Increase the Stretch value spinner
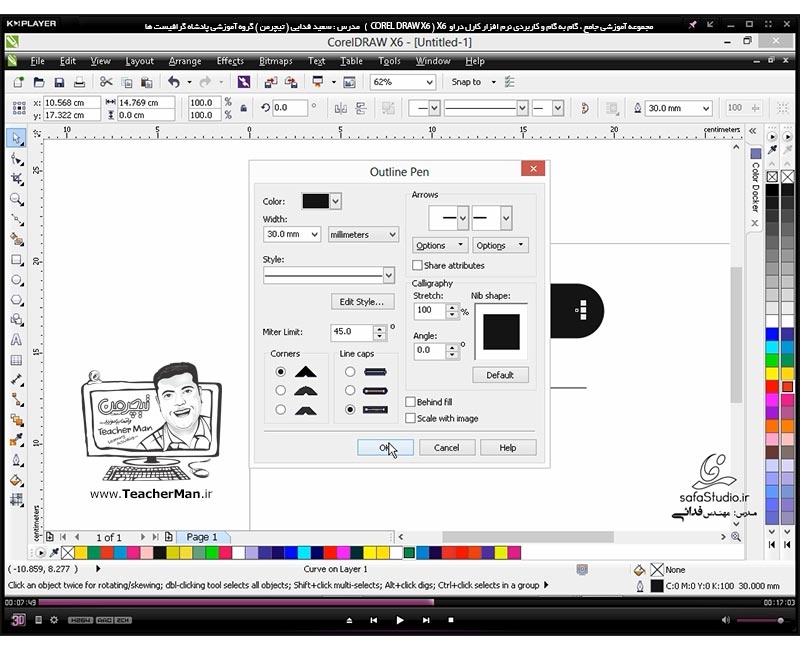 tap(452, 307)
